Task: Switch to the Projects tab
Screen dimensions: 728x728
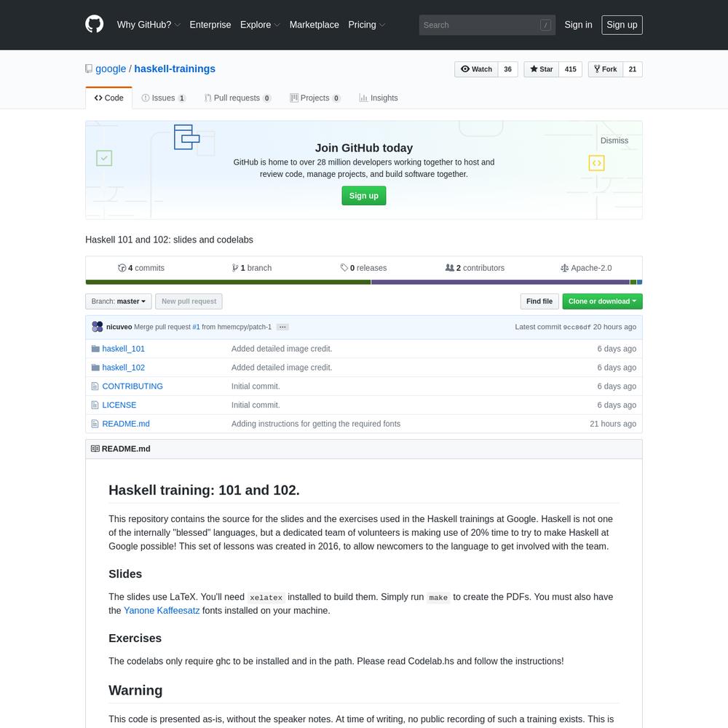Action: (315, 98)
